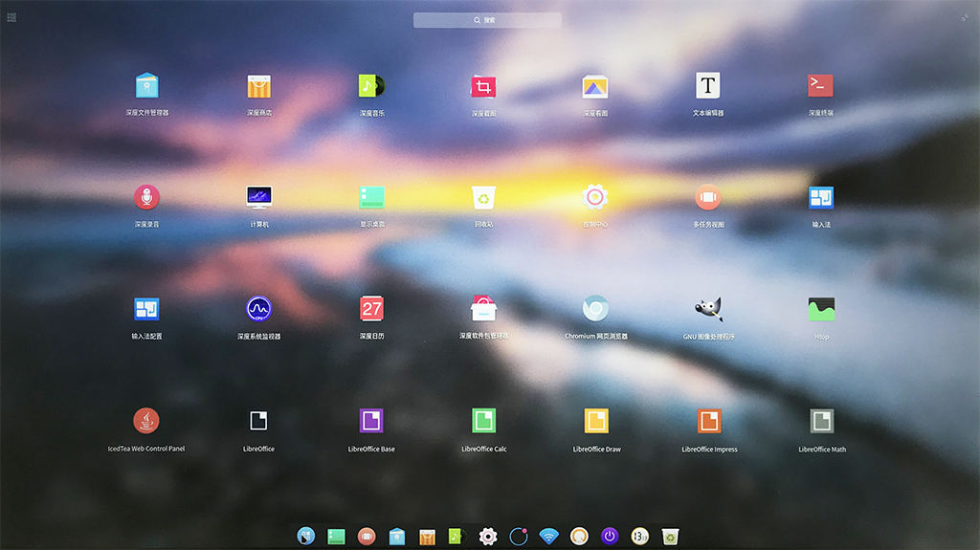
Task: Open the 深度日历 calendar app
Action: click(x=372, y=309)
